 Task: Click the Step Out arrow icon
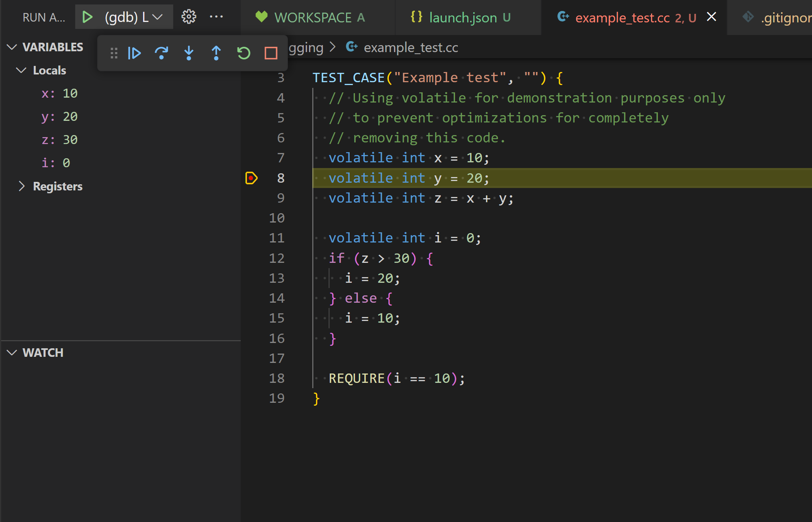(216, 53)
